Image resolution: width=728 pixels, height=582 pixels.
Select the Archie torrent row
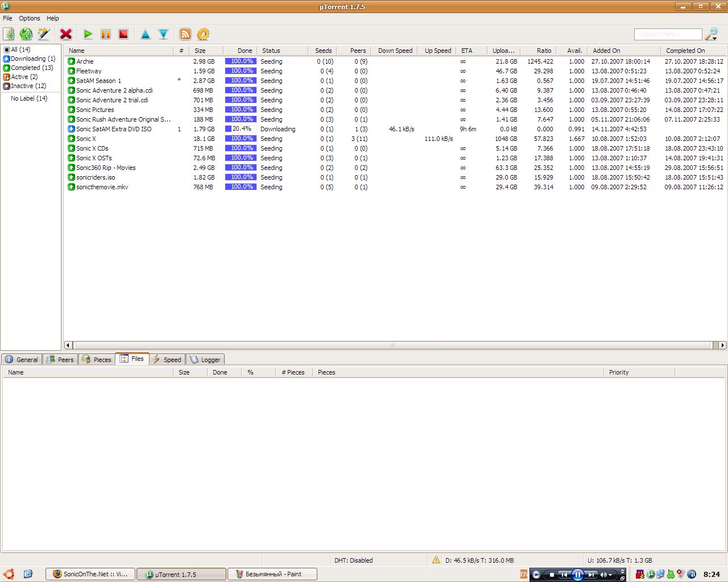click(395, 61)
